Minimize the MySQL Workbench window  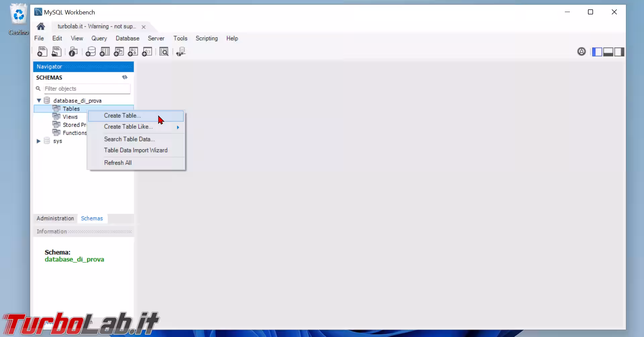point(568,12)
